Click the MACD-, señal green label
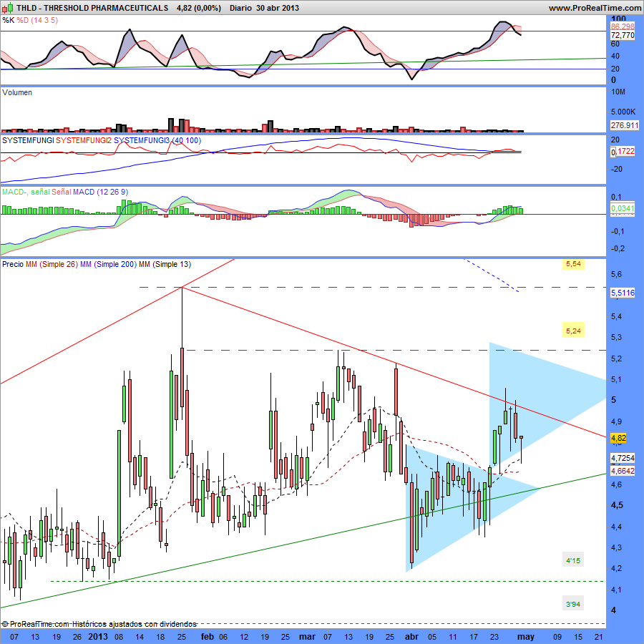 click(x=26, y=192)
